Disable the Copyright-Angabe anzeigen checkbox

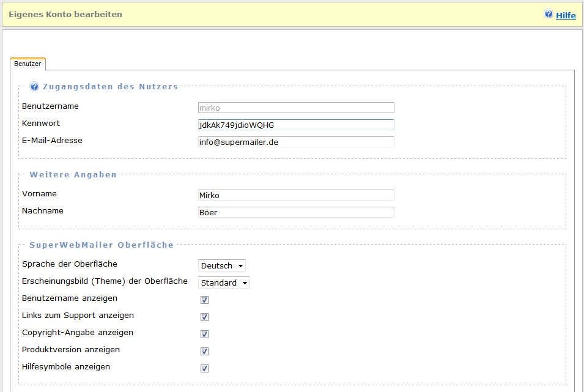[x=205, y=334]
